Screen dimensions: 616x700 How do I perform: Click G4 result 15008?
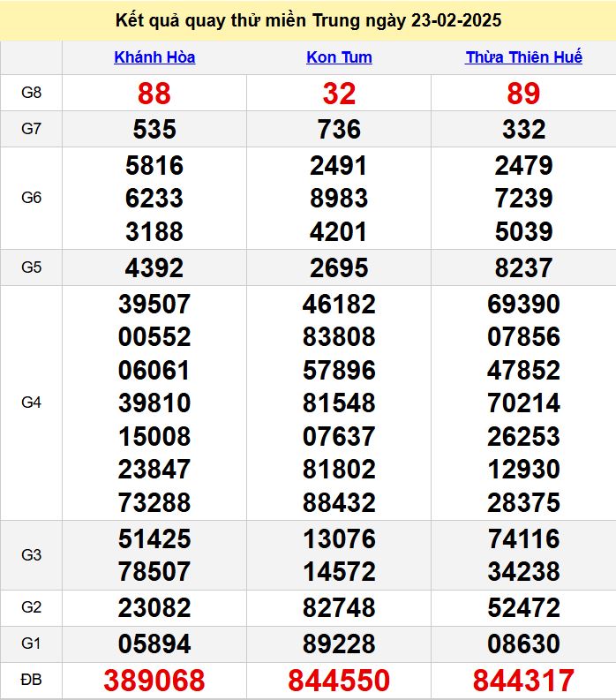point(154,436)
